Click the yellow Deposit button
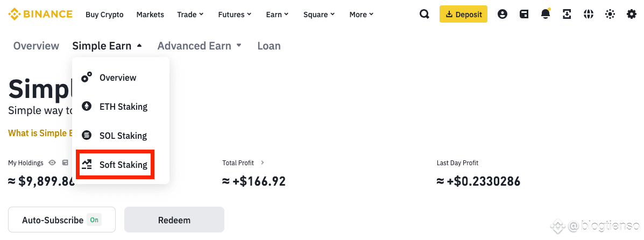644x240 pixels. (x=463, y=15)
